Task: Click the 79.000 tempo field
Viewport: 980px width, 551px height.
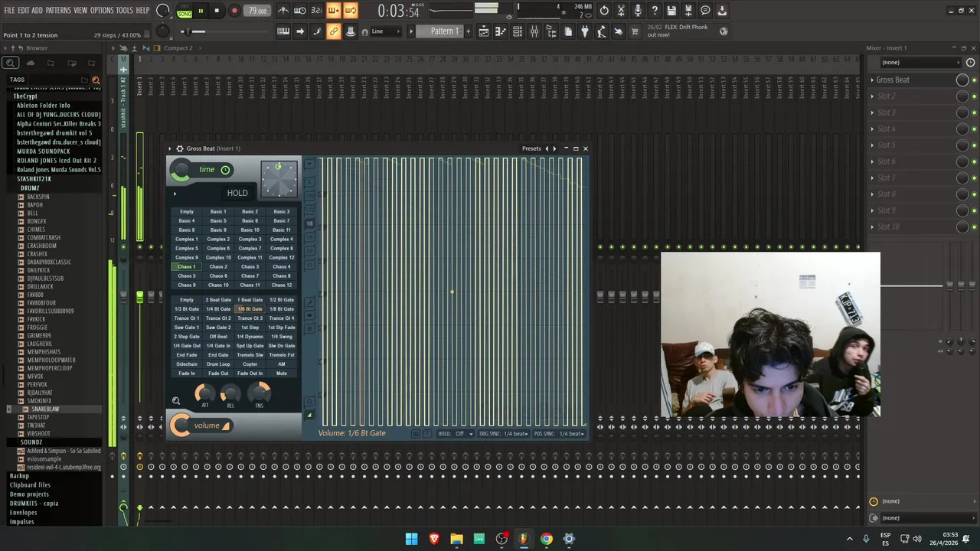Action: (x=258, y=11)
